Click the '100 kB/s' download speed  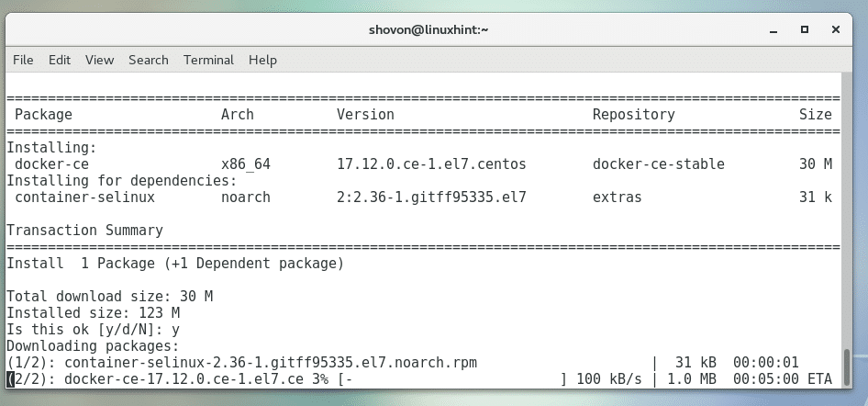pos(609,379)
